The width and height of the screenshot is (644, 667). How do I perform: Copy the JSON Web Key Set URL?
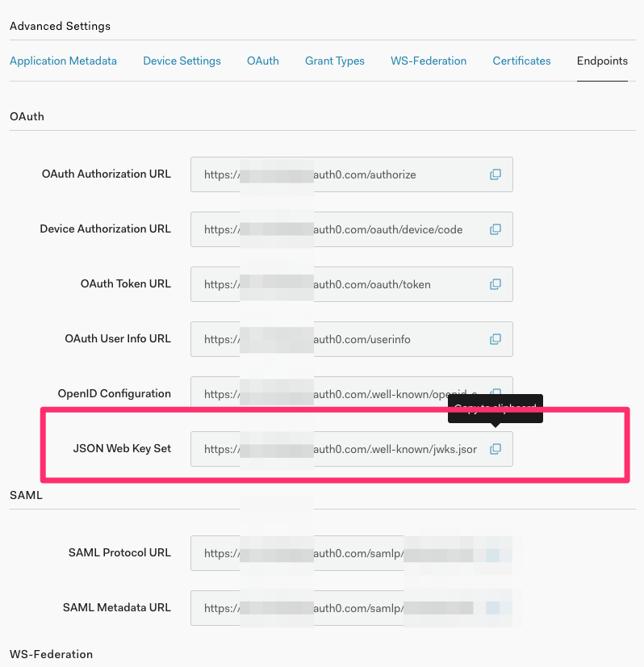tap(496, 449)
